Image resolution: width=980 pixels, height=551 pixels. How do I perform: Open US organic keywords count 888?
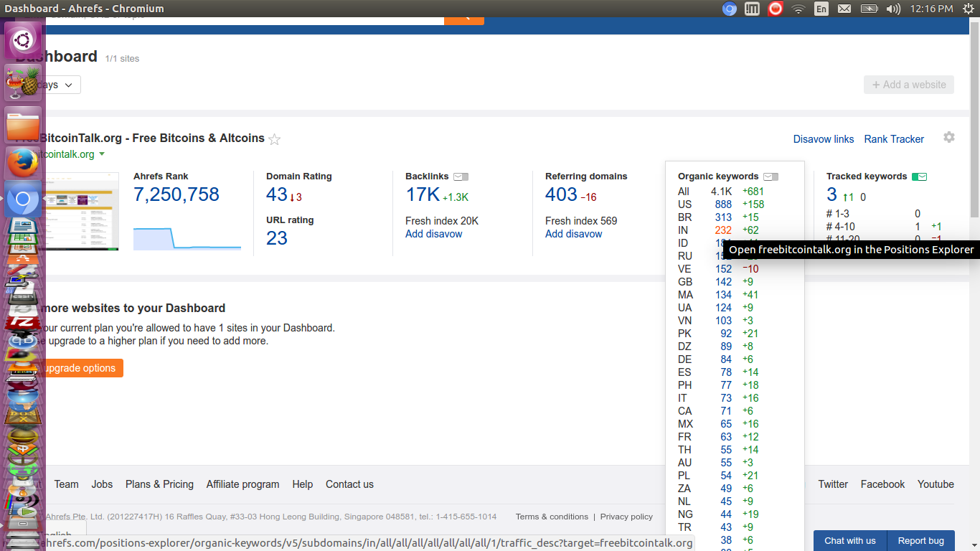(723, 204)
